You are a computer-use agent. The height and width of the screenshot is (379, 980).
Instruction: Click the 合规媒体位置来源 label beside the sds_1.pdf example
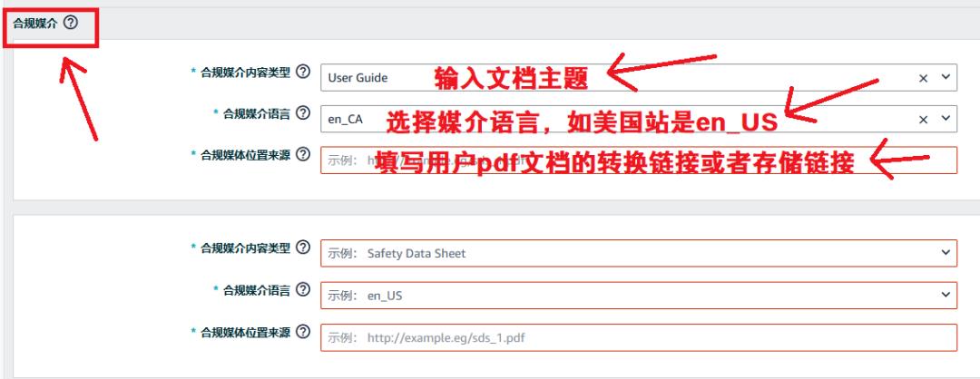tap(246, 332)
